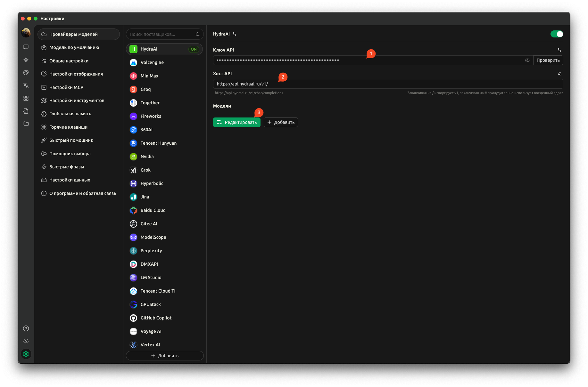The height and width of the screenshot is (387, 588).
Task: Toggle the HydraAI provider switch
Action: point(557,34)
